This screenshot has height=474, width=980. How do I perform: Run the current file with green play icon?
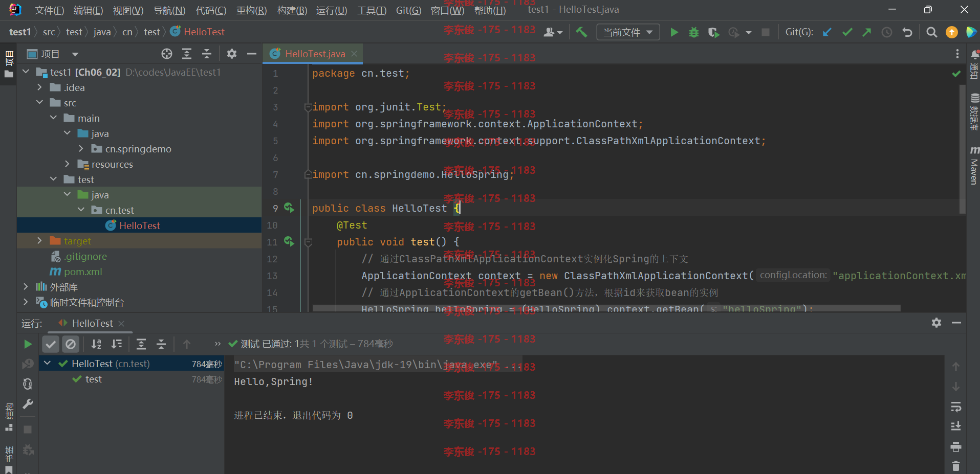click(x=674, y=32)
